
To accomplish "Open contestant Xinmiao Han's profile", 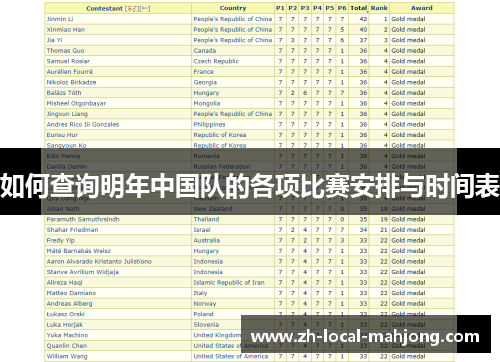I will click(x=66, y=30).
